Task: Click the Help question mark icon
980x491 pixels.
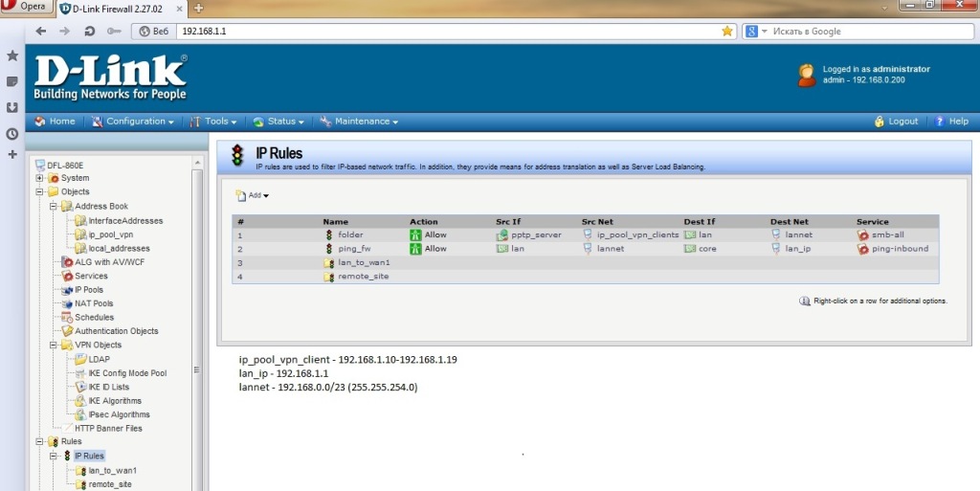Action: [x=940, y=122]
